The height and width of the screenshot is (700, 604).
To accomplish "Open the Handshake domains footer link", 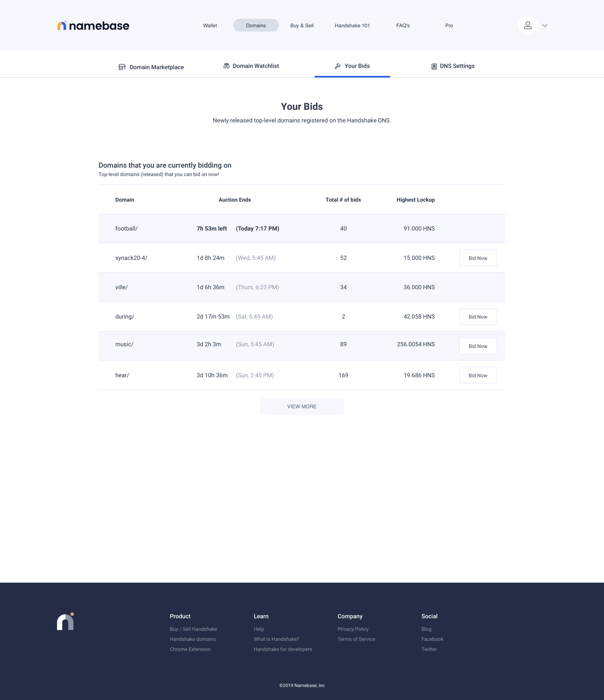I will (x=193, y=639).
